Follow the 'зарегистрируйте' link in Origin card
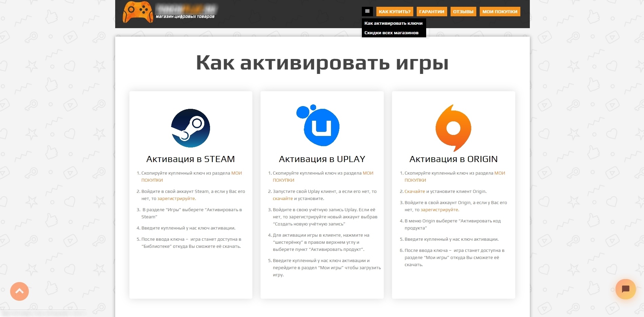644x317 pixels. pos(439,210)
